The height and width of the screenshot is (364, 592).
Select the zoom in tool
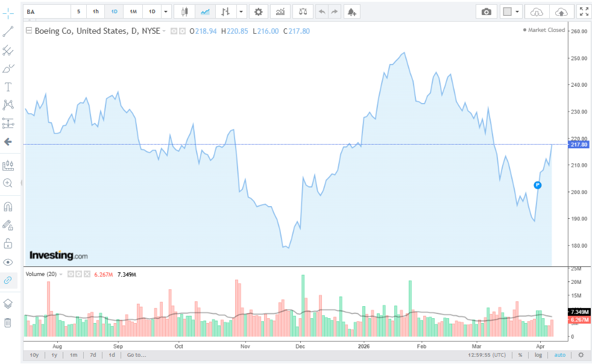[8, 183]
